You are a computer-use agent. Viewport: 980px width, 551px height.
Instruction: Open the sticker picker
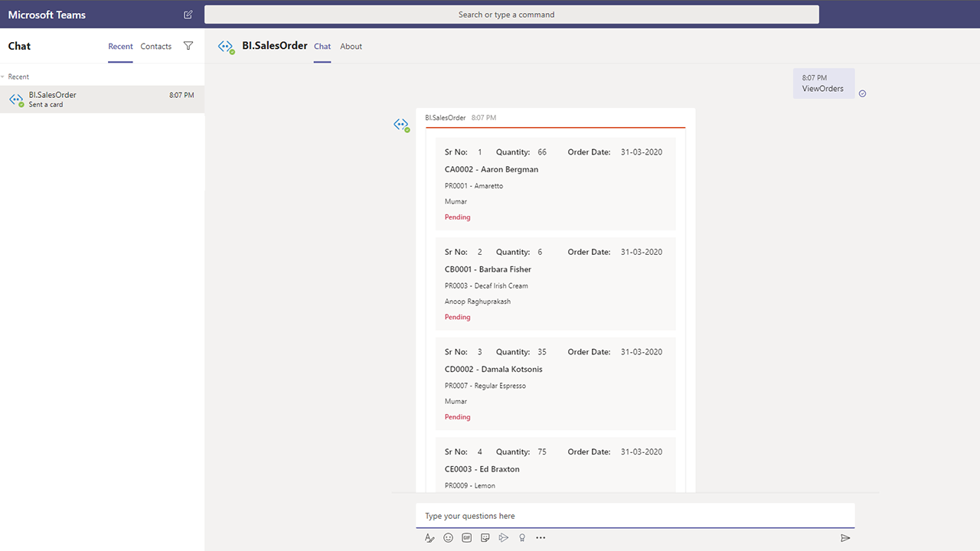click(x=485, y=538)
